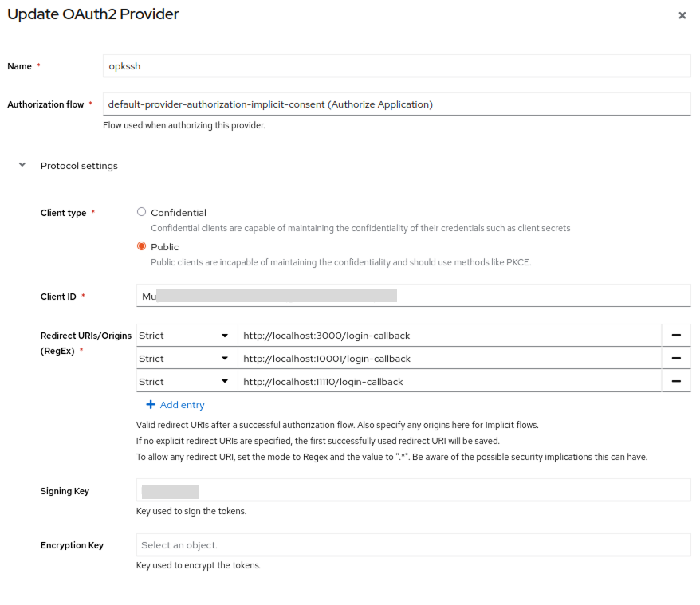Edit the localhost:10001 login-callback URI text
This screenshot has height=605, width=700.
click(449, 359)
